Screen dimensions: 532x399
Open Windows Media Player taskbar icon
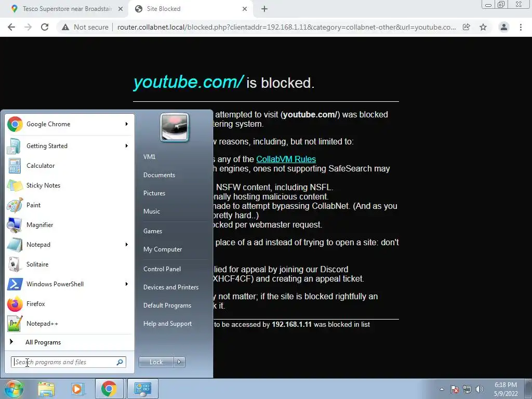[x=77, y=389]
